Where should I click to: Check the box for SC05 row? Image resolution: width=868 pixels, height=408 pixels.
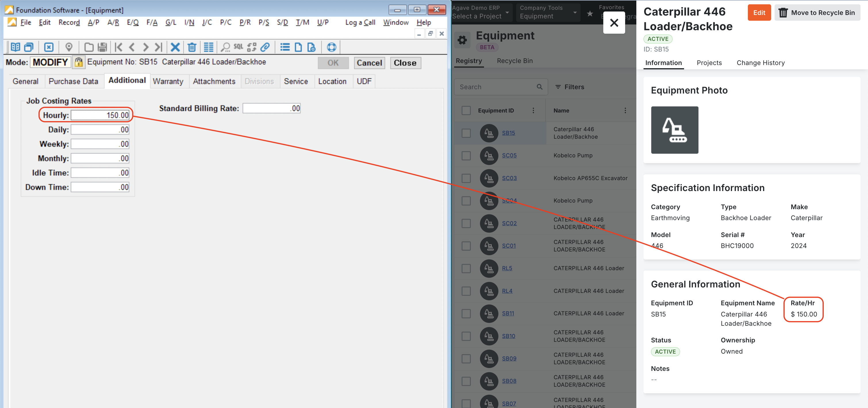(x=466, y=155)
